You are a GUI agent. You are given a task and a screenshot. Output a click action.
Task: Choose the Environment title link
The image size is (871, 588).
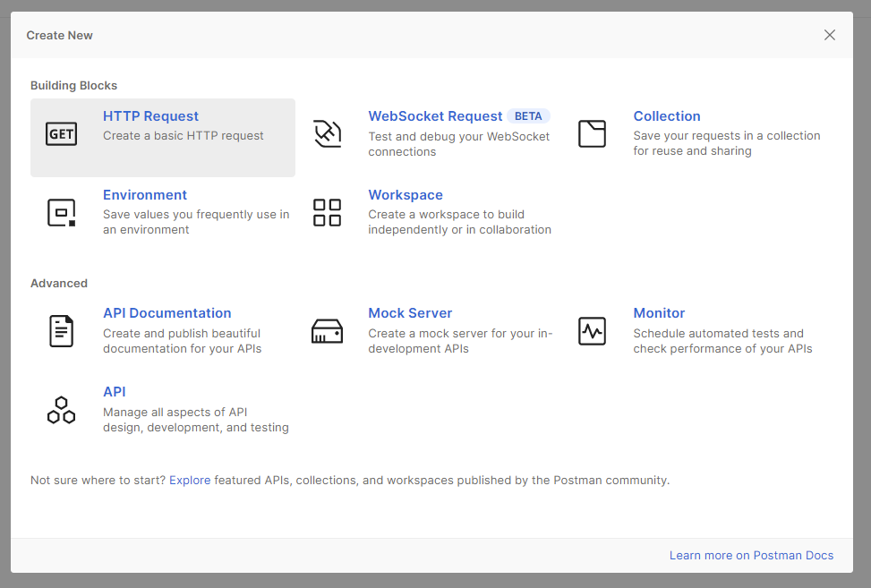point(145,195)
